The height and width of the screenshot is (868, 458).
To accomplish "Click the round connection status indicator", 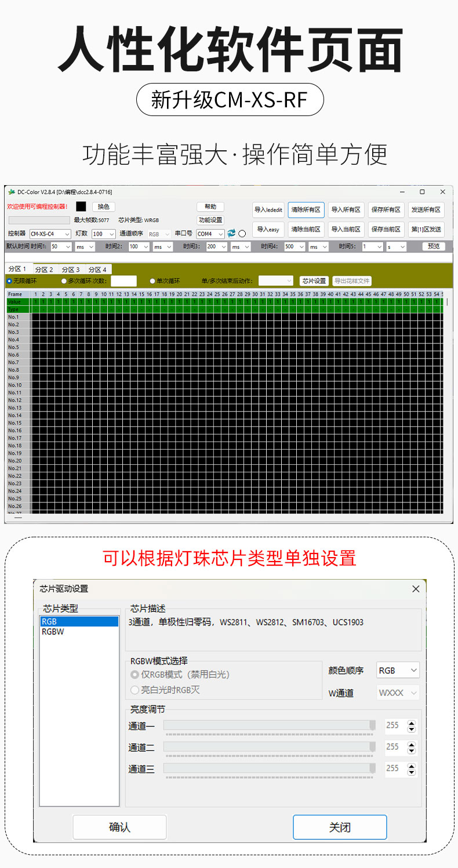I will (242, 234).
